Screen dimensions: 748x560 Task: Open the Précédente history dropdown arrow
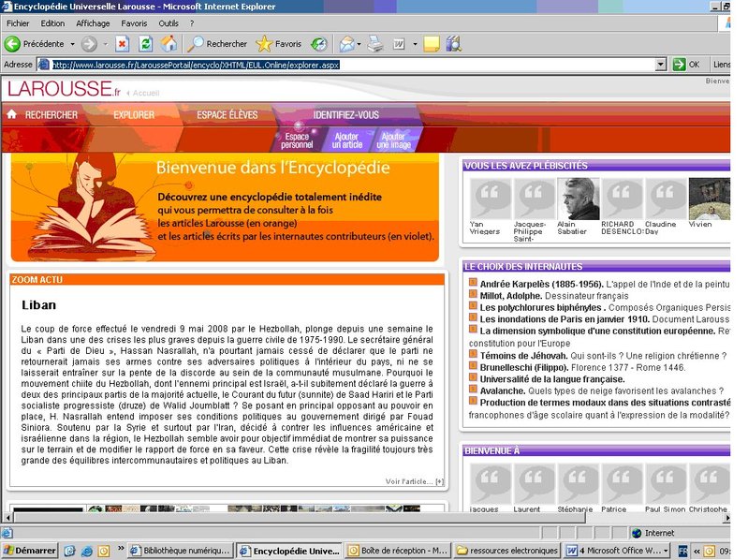(72, 44)
